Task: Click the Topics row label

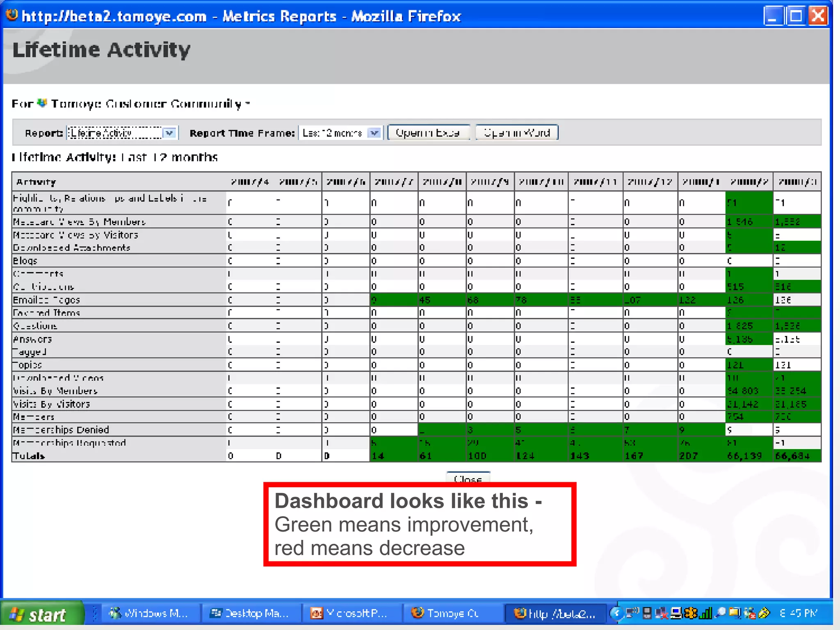Action: pos(27,365)
